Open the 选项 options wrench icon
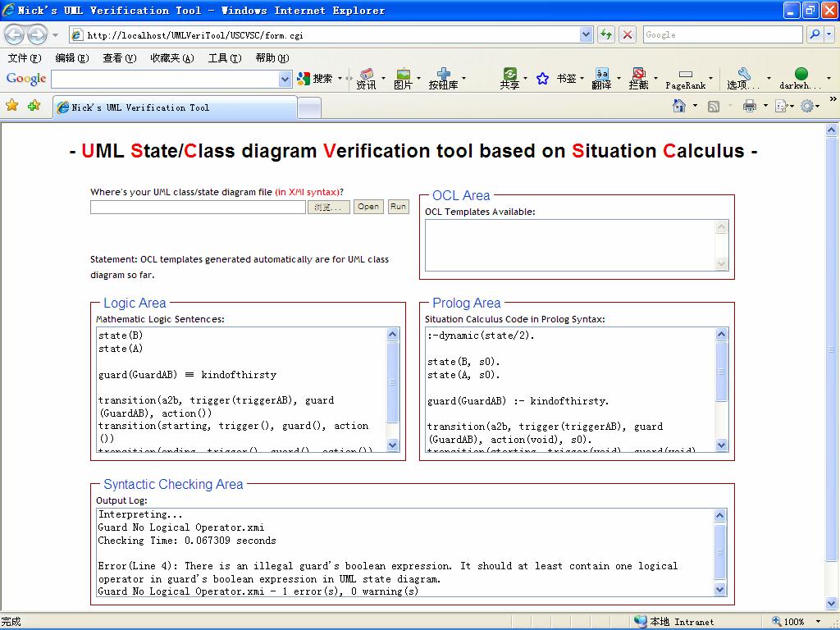The image size is (840, 630). [x=743, y=79]
